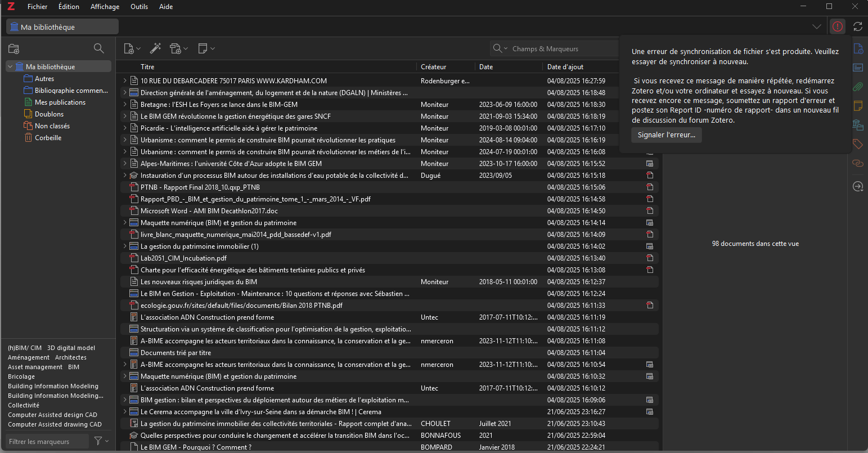This screenshot has width=868, height=453.
Task: Click the Sync with zotero.org icon
Action: click(x=858, y=26)
